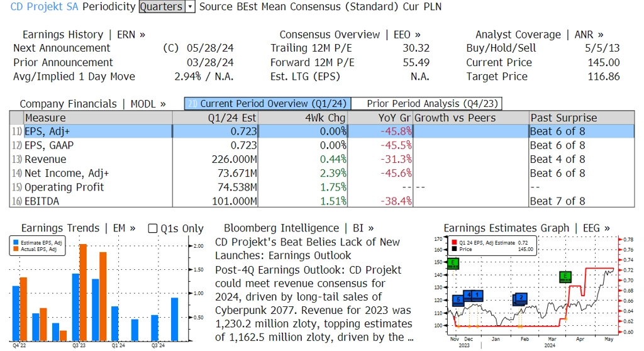644x351 pixels.
Task: Click Post-4Q Earnings Outlook article text
Action: [x=314, y=304]
